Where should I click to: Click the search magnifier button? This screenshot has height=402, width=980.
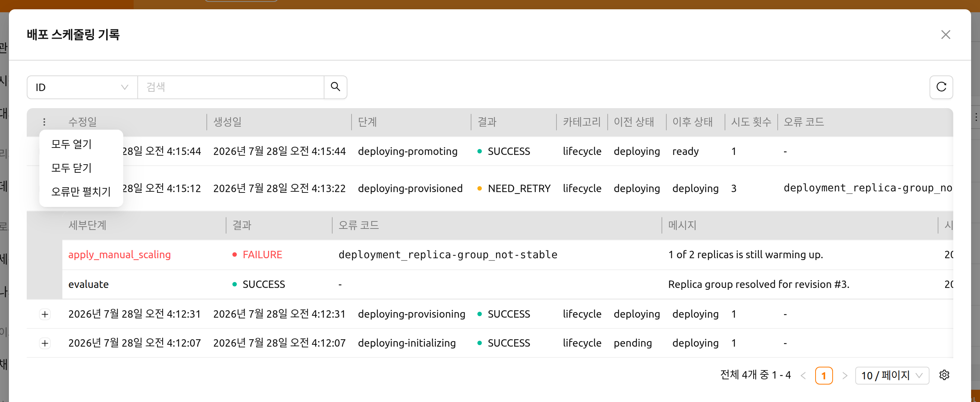[x=335, y=87]
